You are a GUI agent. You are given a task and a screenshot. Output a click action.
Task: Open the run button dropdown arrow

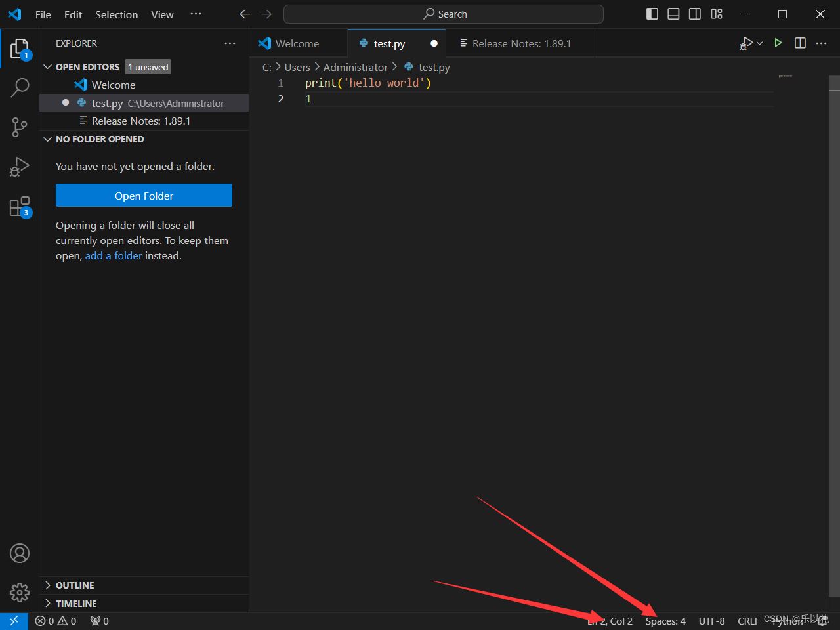point(760,43)
